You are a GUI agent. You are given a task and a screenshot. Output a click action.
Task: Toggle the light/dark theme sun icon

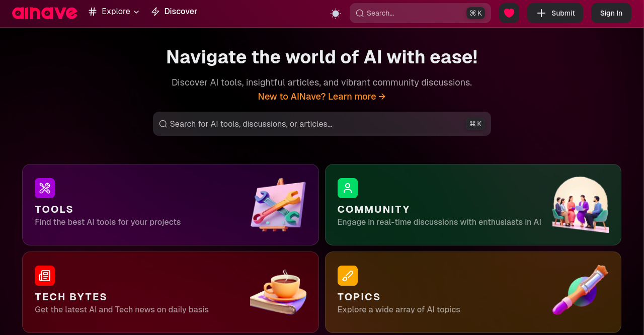tap(336, 14)
